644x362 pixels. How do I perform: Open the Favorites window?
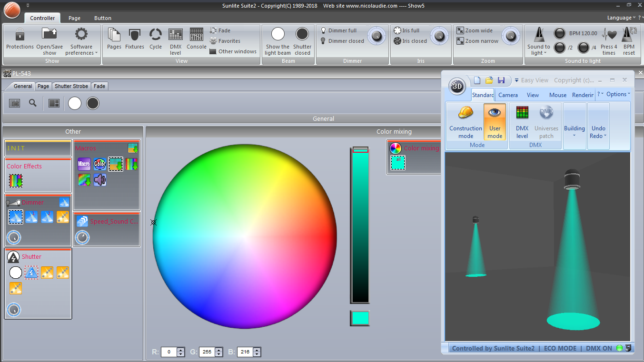[225, 41]
